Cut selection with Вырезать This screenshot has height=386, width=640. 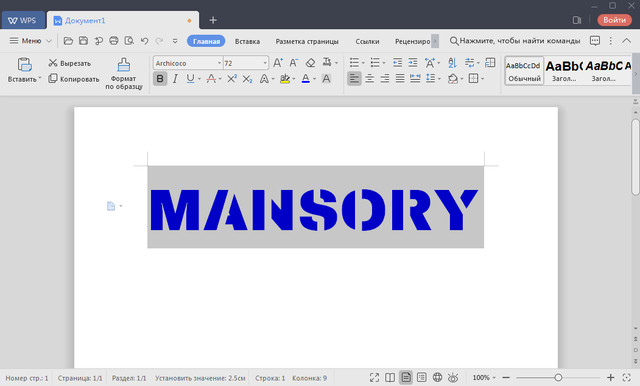pyautogui.click(x=69, y=63)
